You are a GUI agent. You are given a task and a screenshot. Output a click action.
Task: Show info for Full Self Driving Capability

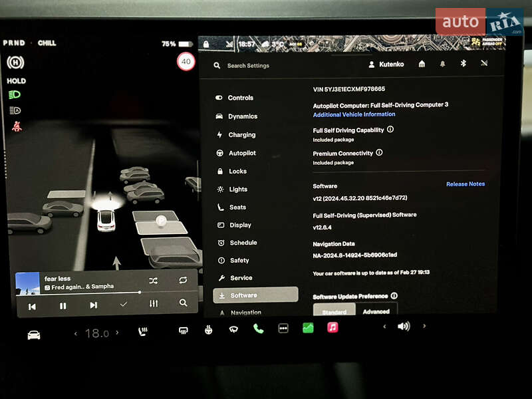tap(390, 129)
